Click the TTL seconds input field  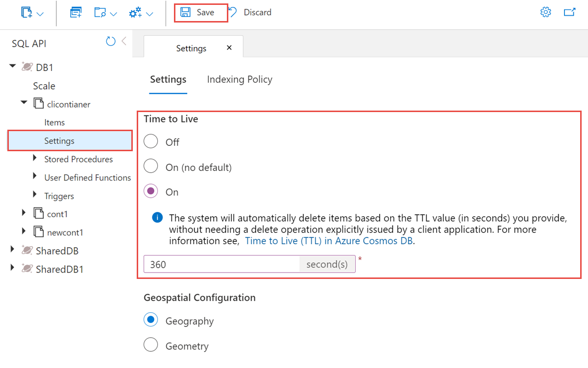[221, 264]
